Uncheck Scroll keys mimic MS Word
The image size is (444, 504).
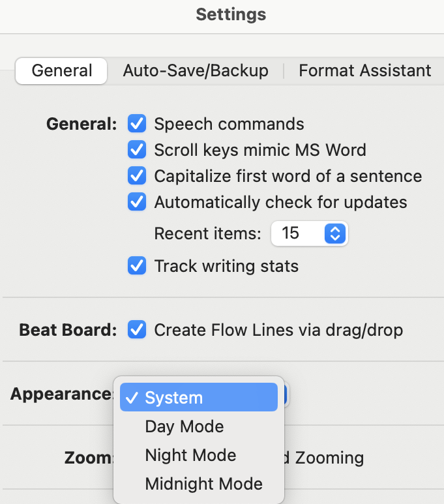[x=137, y=150]
